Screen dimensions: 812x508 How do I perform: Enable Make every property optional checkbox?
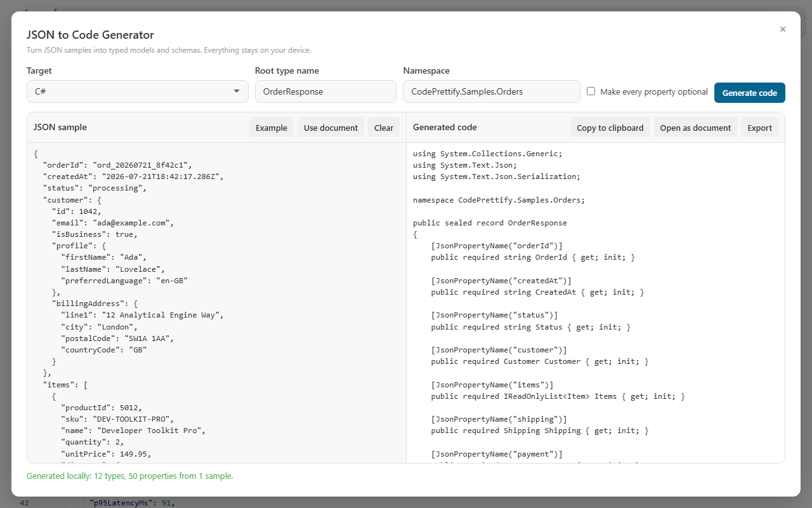click(591, 91)
